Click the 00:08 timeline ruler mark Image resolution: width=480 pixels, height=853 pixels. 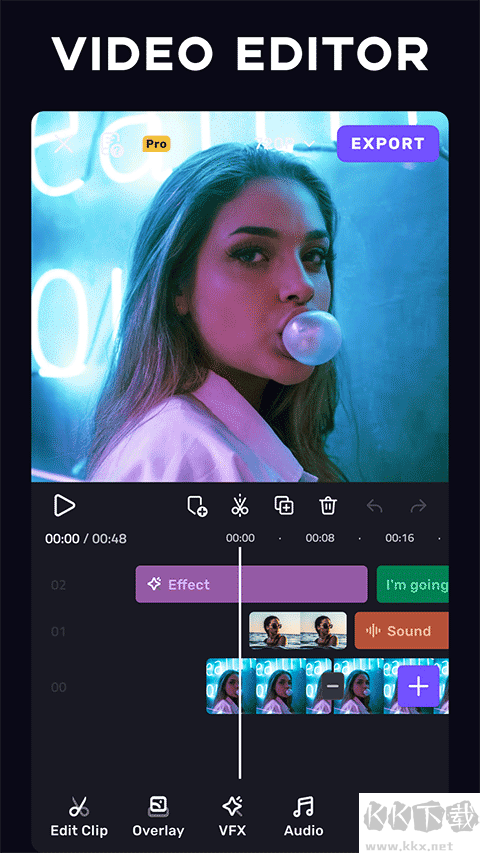pyautogui.click(x=320, y=538)
